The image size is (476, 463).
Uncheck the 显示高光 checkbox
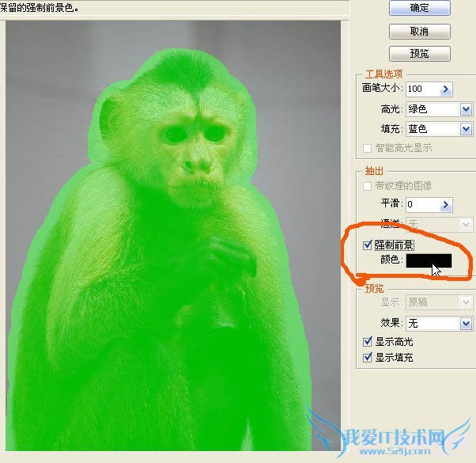pyautogui.click(x=368, y=342)
